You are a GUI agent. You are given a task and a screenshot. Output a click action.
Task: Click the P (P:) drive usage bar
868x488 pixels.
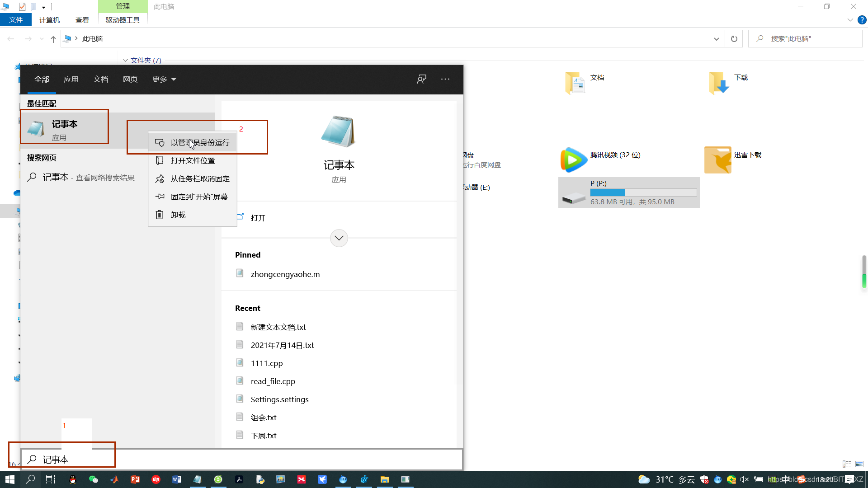[x=643, y=193]
